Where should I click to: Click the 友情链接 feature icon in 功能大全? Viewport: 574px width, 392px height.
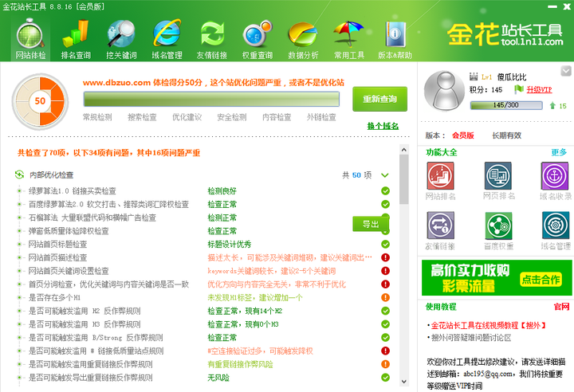click(440, 225)
